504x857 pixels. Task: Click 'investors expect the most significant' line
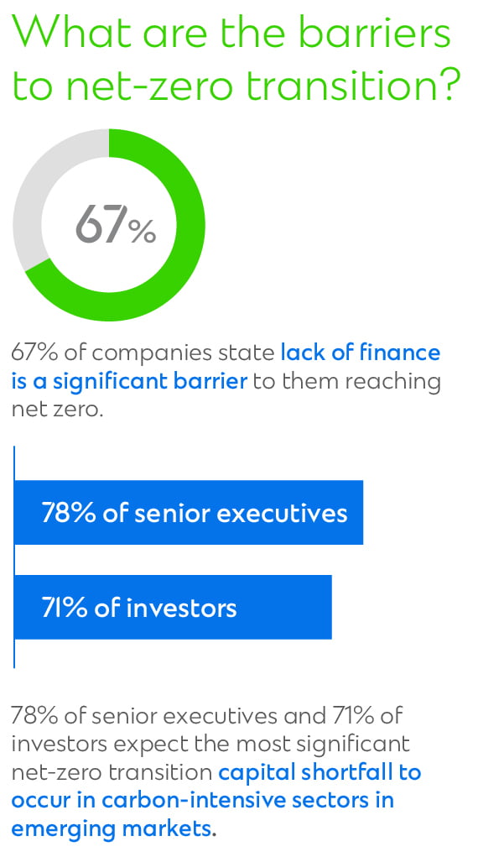[x=210, y=745]
